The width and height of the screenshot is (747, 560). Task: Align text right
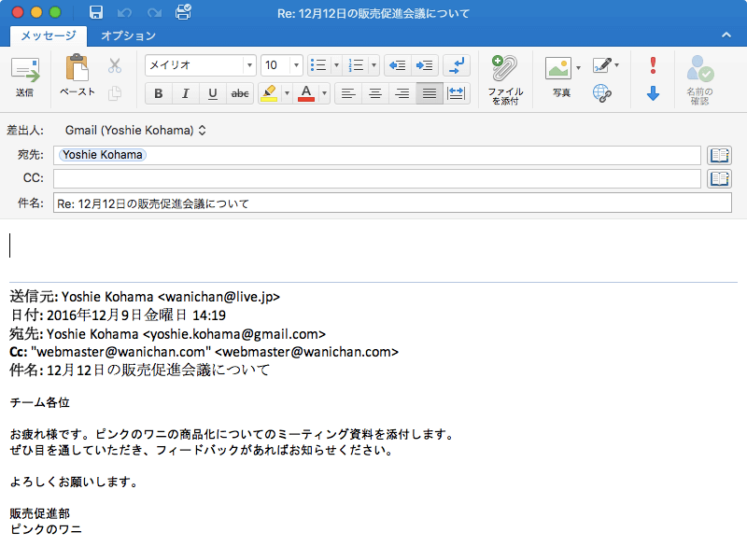[x=402, y=93]
